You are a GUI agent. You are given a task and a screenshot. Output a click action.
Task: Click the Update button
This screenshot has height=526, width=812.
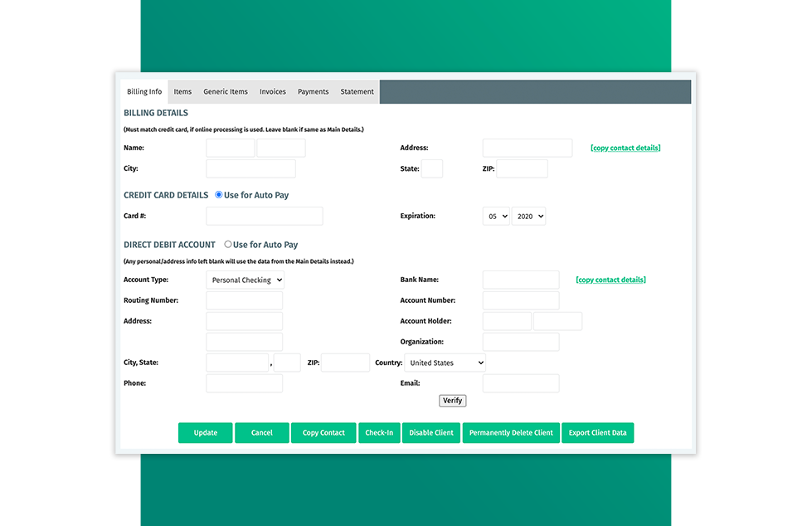[x=206, y=433]
